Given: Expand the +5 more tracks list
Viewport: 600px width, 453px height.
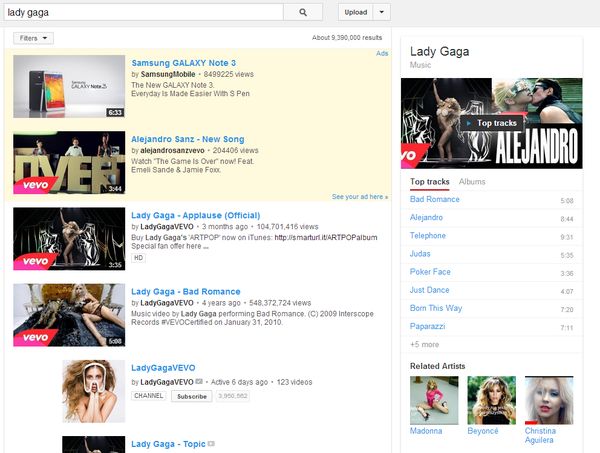Looking at the screenshot, I should 424,344.
